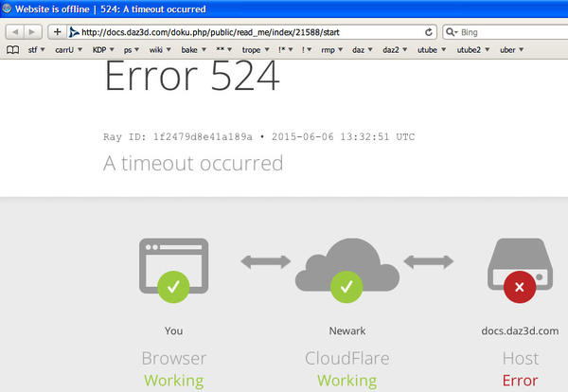Open the utube2 bookmark folder
568x392 pixels.
point(473,49)
